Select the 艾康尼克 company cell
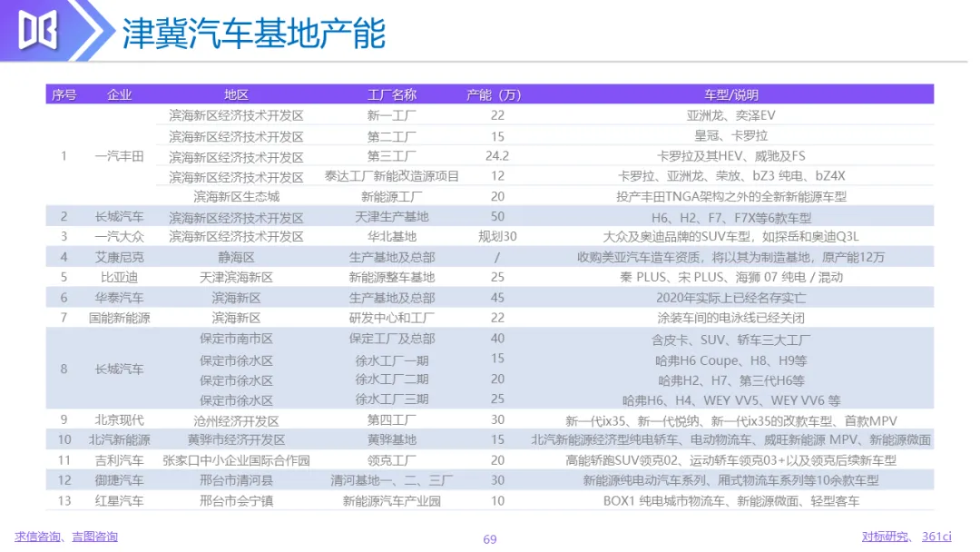The height and width of the screenshot is (552, 980). point(119,257)
